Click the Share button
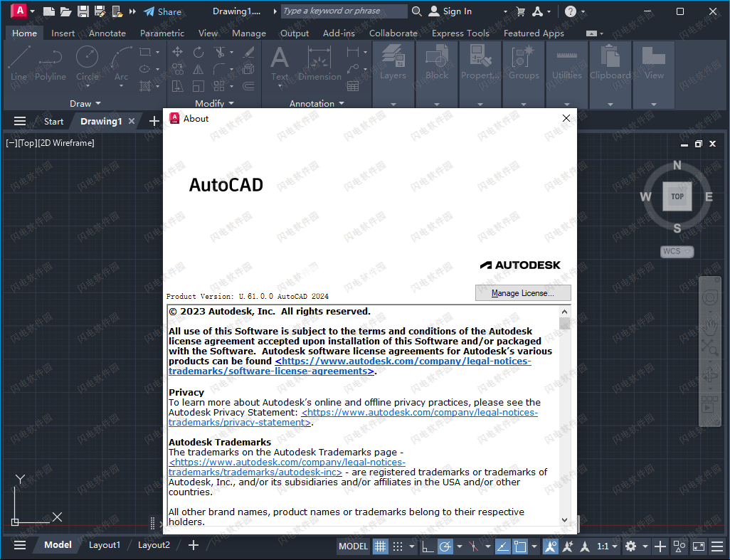The width and height of the screenshot is (730, 560). coord(162,11)
